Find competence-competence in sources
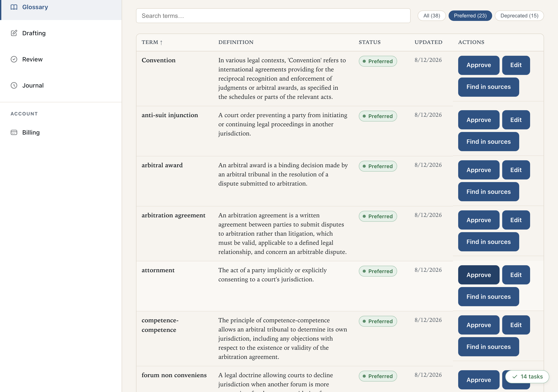 [488, 347]
